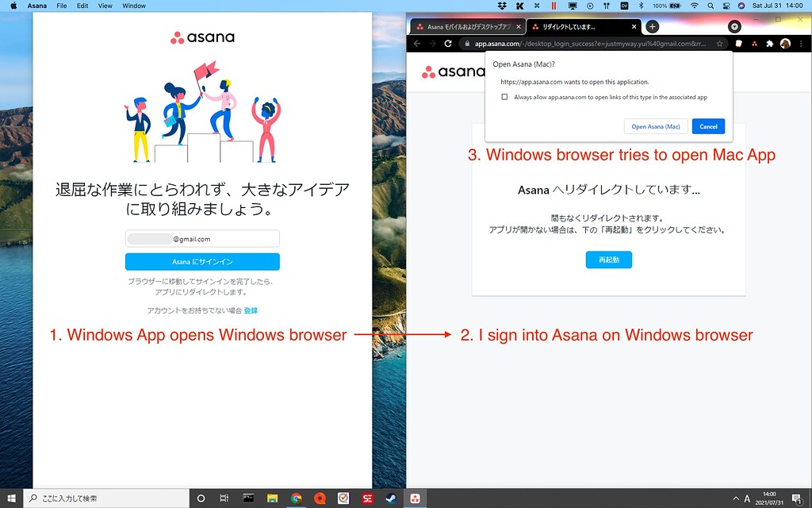Image resolution: width=812 pixels, height=508 pixels.
Task: Click the Open Asana (Mac) button
Action: 656,126
